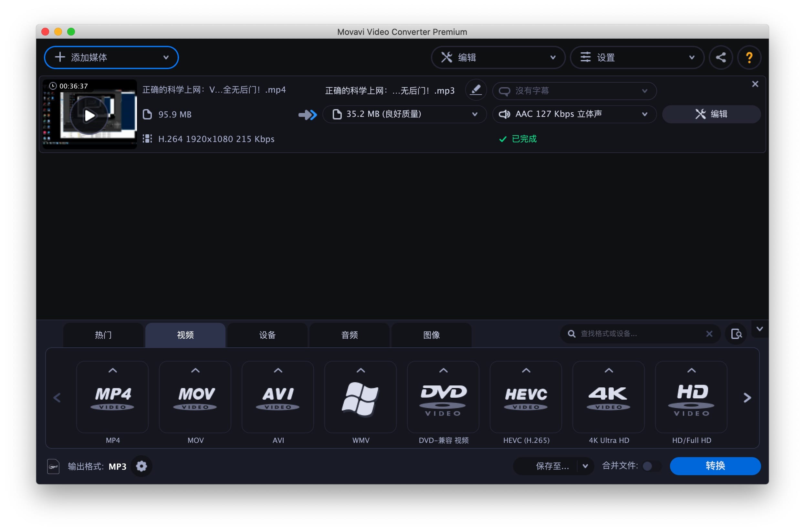
Task: Click the 95.9 MB source size
Action: (174, 115)
